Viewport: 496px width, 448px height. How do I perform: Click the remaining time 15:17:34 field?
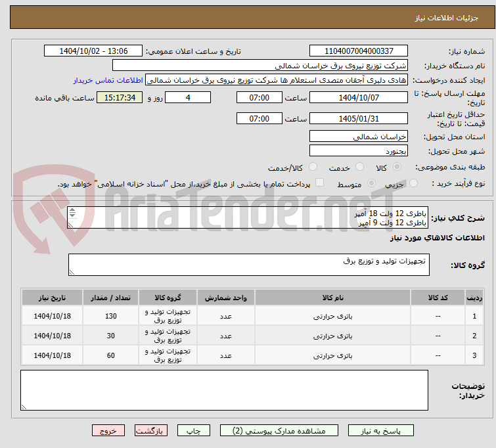(x=120, y=97)
